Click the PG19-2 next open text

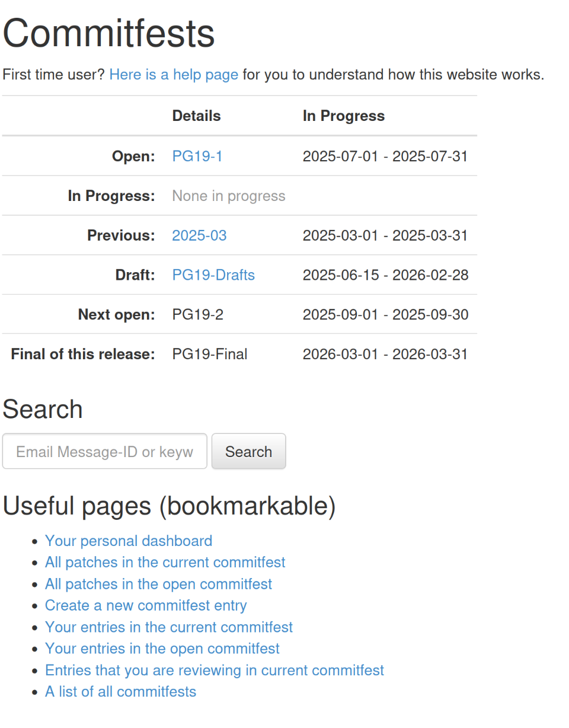tap(198, 315)
